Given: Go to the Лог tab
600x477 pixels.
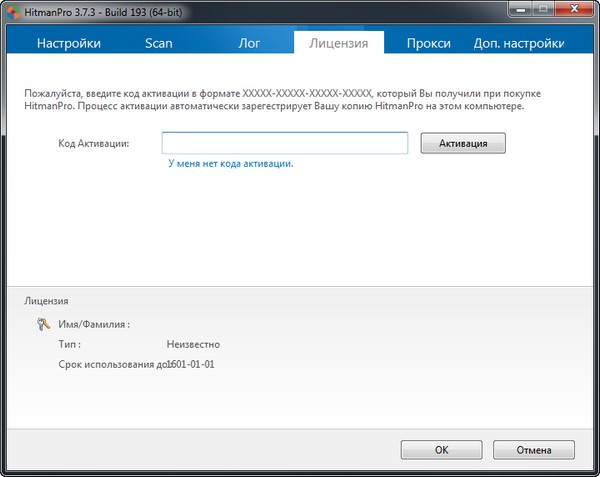Looking at the screenshot, I should point(249,43).
